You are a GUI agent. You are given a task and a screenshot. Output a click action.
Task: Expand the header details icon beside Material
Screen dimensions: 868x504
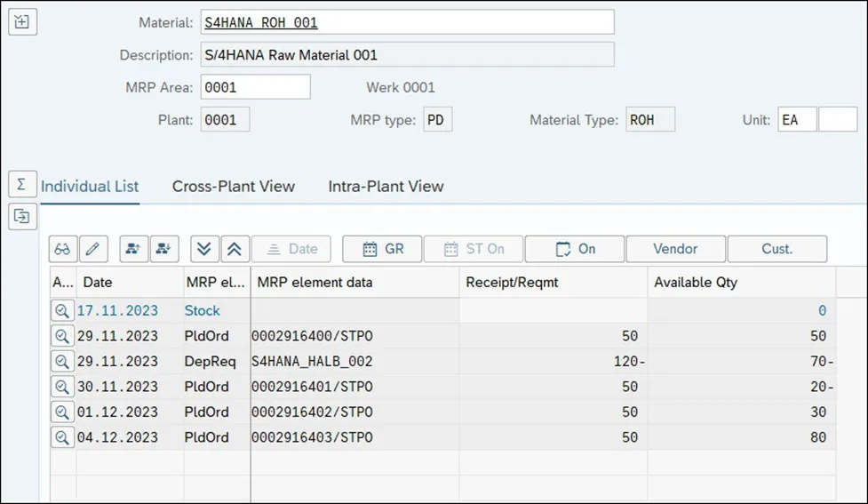21,23
